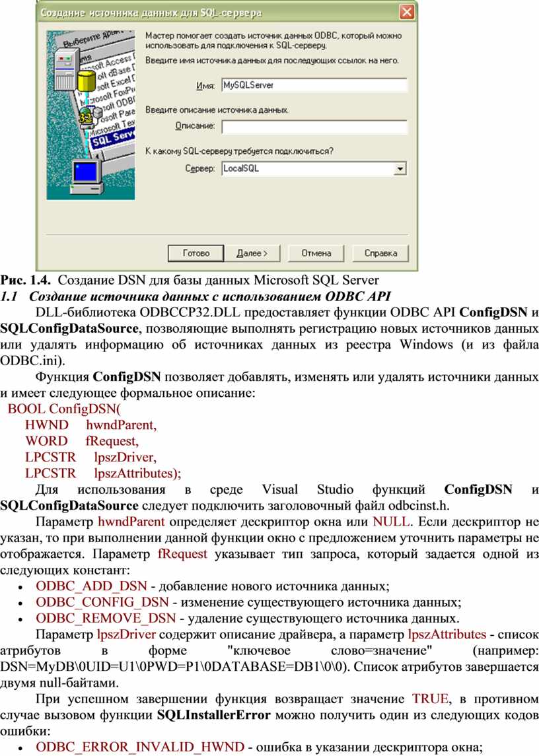Click the file name "odbcinst.h."
Screen dimensions: 539x756
[419, 506]
